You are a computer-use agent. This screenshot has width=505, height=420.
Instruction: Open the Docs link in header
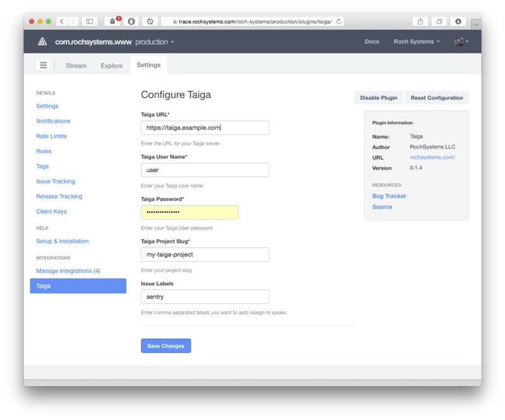pyautogui.click(x=372, y=42)
